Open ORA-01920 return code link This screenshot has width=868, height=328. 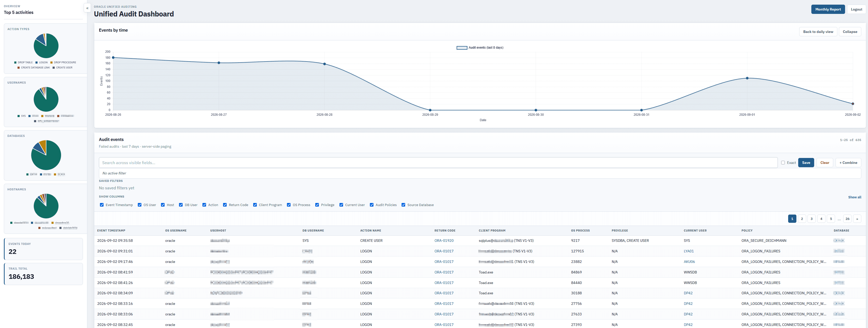click(x=444, y=241)
